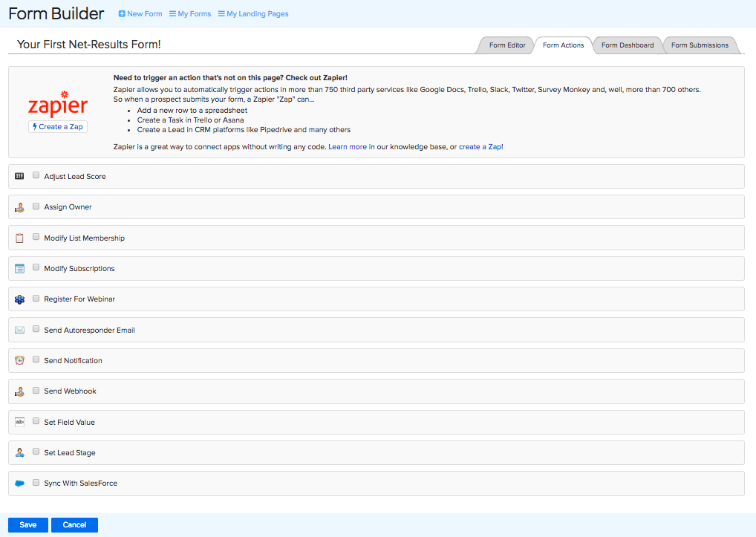Enable the Register For Webinar checkbox
The width and height of the screenshot is (756, 537).
point(36,298)
